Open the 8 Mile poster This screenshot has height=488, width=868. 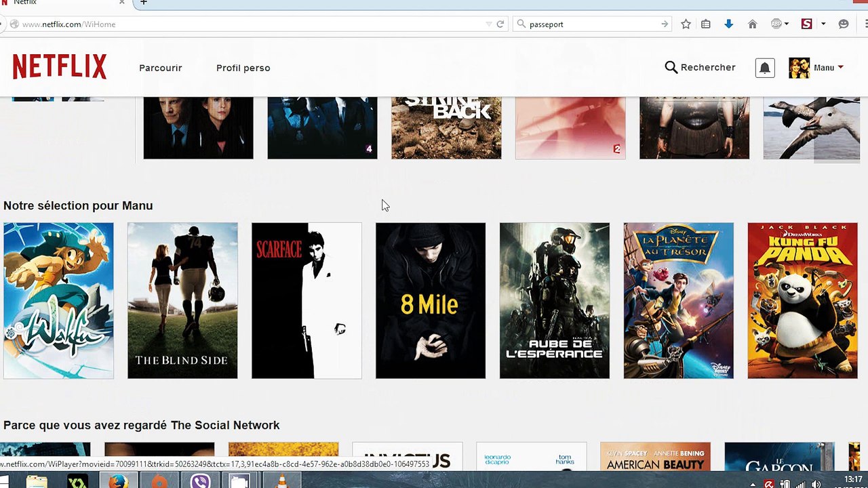[431, 300]
